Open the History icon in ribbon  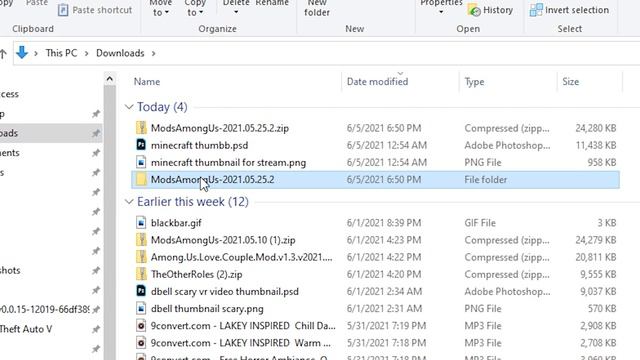pos(474,10)
